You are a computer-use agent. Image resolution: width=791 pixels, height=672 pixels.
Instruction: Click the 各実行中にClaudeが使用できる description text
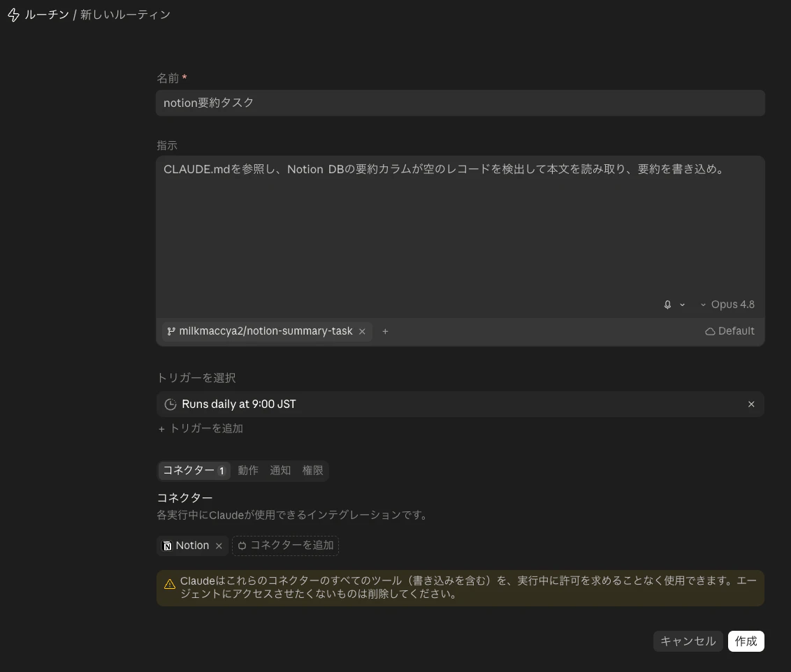click(293, 516)
